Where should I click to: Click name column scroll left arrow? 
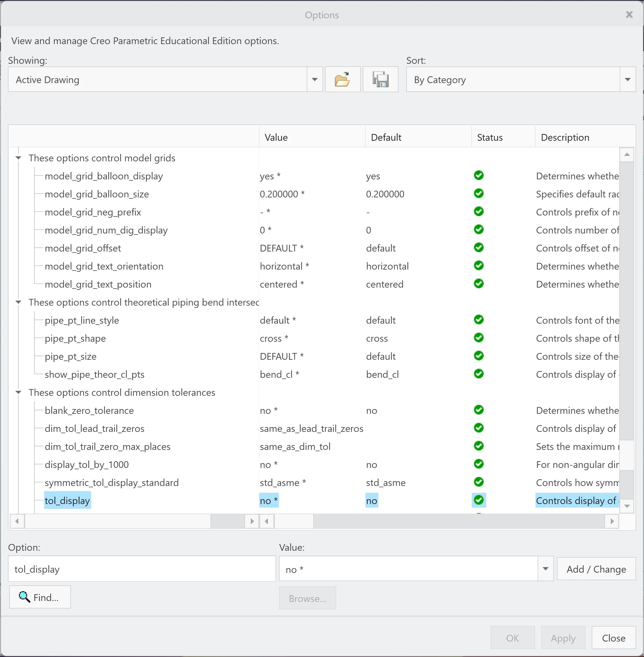pyautogui.click(x=17, y=521)
